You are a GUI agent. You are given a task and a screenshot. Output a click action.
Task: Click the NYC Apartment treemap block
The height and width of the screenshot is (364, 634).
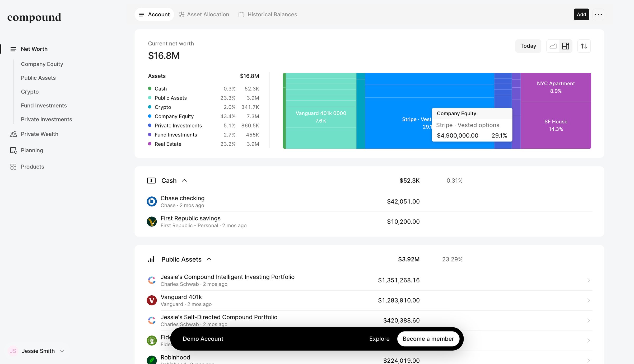pos(556,87)
